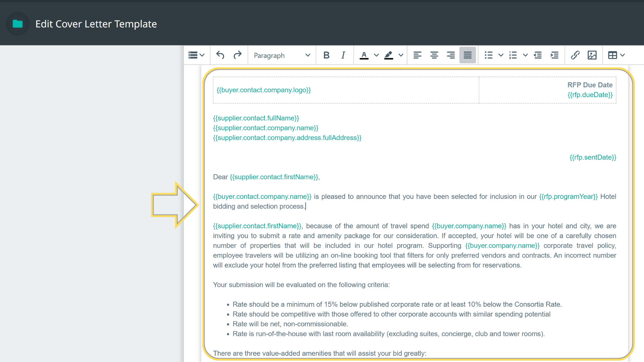Click the {{rfp.dueDate}} placeholder text
This screenshot has width=644, height=362.
click(590, 95)
